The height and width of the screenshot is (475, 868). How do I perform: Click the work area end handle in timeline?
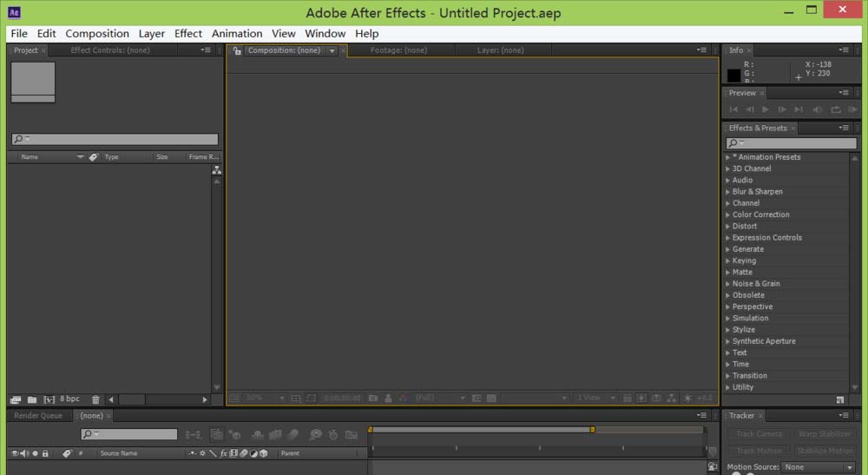592,430
